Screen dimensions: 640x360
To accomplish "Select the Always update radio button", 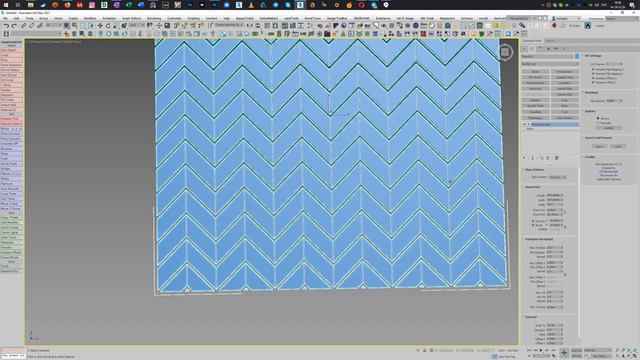I will point(598,118).
